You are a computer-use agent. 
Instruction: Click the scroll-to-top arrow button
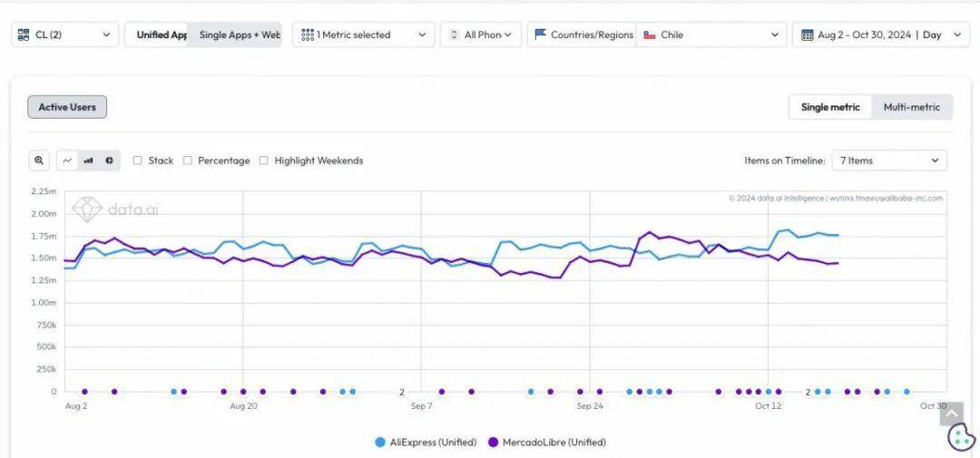951,414
